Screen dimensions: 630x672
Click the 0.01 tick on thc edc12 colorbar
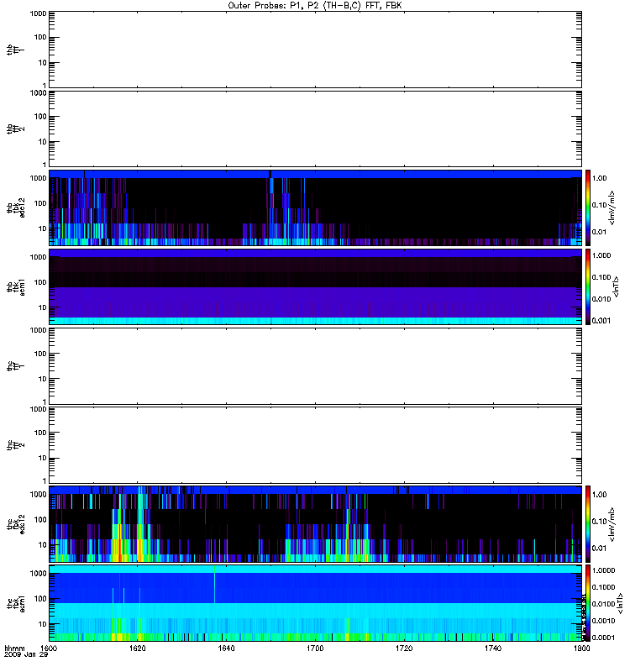tap(600, 549)
